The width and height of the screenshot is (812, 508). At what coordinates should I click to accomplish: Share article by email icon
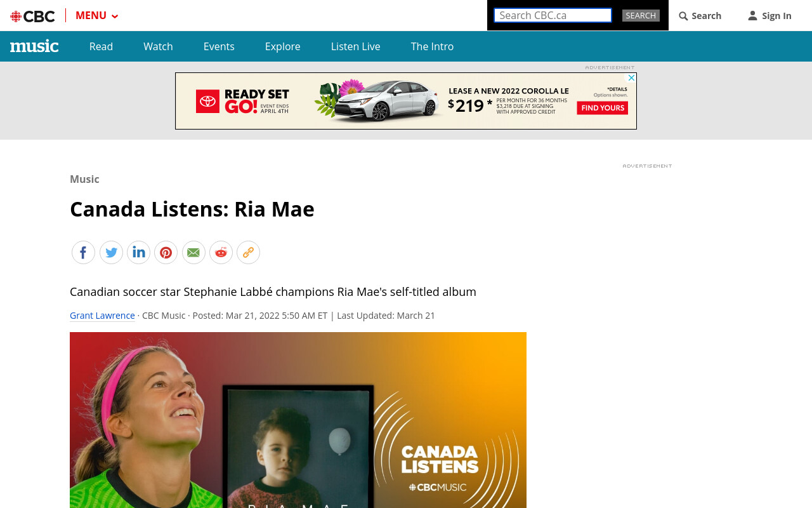(193, 252)
